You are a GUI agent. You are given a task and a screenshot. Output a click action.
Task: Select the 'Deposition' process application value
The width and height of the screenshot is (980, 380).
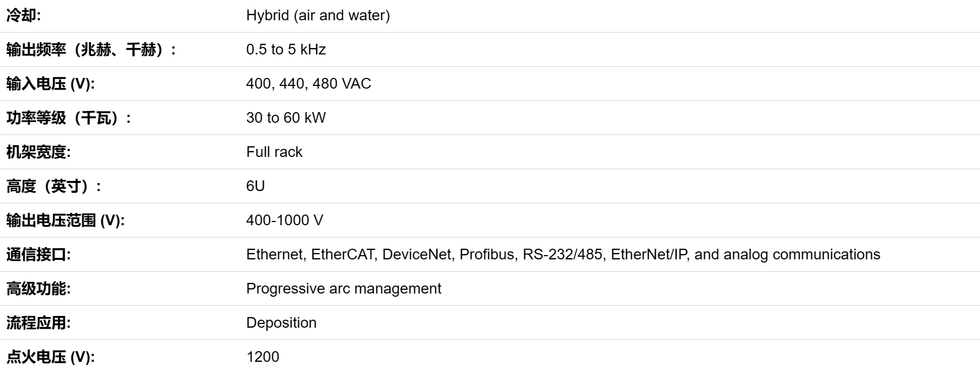[281, 323]
